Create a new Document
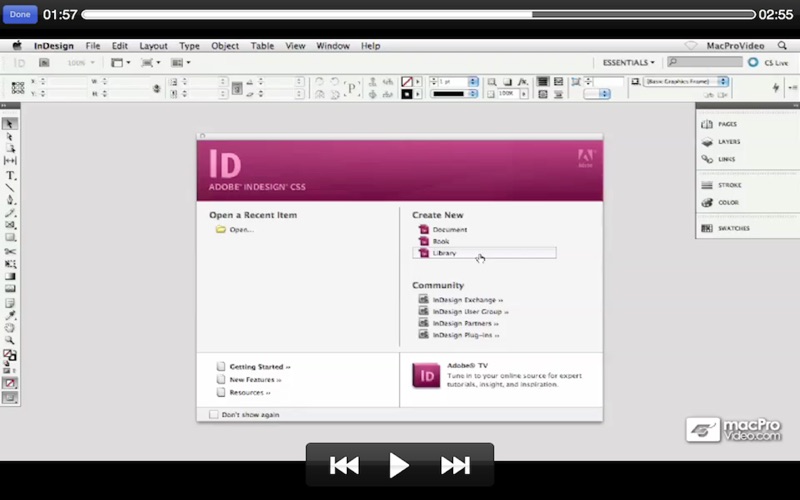800x500 pixels. [x=443, y=230]
